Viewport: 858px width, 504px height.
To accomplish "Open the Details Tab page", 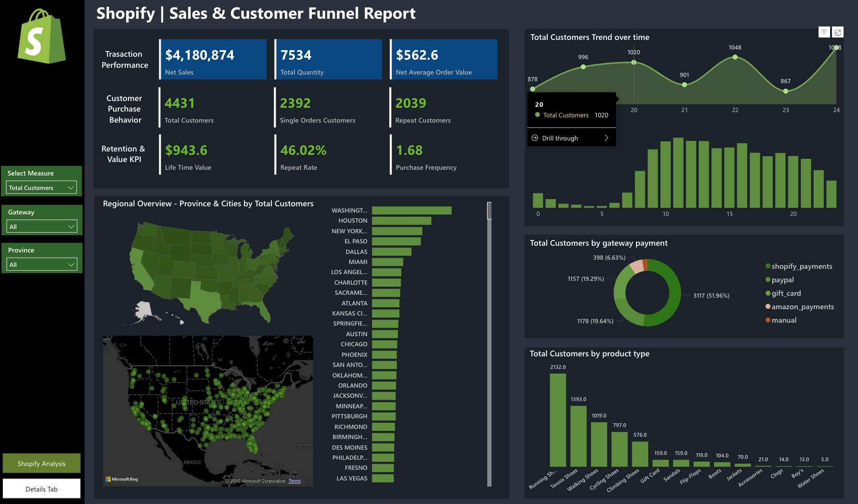I will (41, 489).
